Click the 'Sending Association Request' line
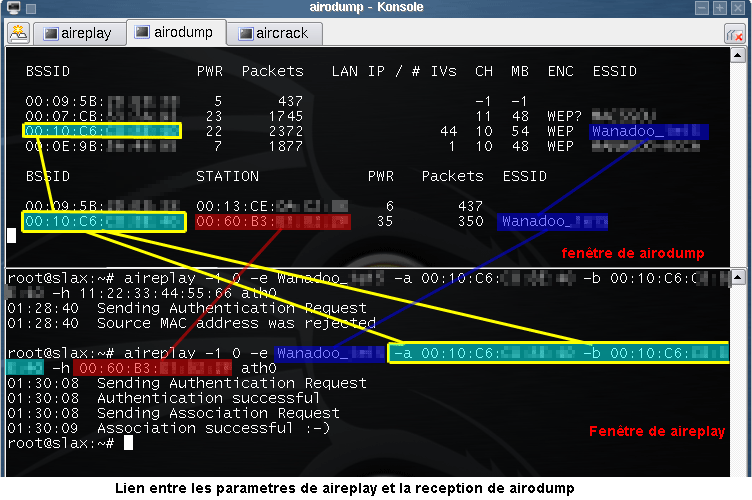The height and width of the screenshot is (500, 752). click(x=174, y=413)
